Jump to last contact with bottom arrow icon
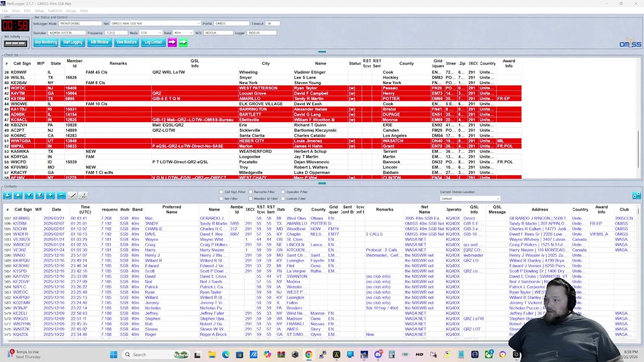 point(39,195)
